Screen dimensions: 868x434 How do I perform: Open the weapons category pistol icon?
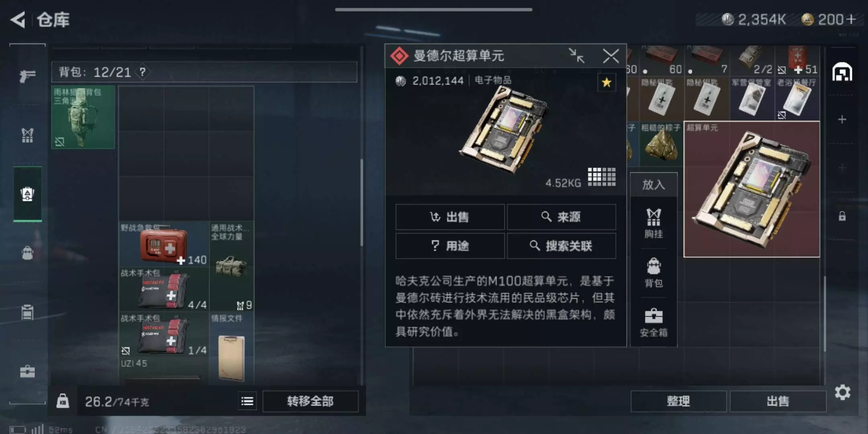pos(27,76)
